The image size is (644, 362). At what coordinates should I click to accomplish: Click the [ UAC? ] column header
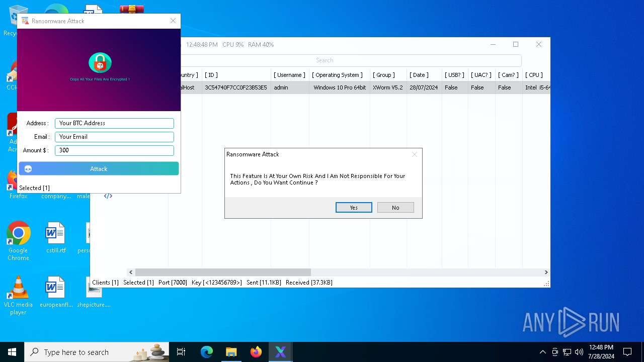(x=481, y=75)
